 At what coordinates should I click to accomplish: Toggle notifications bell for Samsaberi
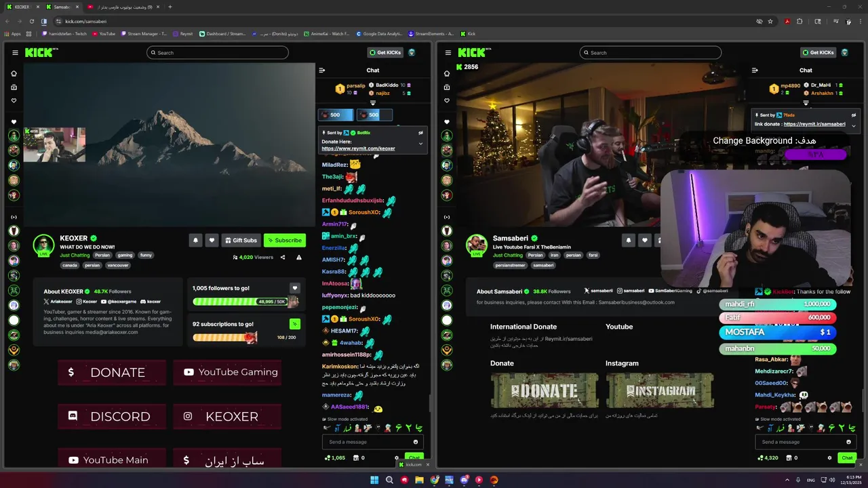(x=629, y=240)
